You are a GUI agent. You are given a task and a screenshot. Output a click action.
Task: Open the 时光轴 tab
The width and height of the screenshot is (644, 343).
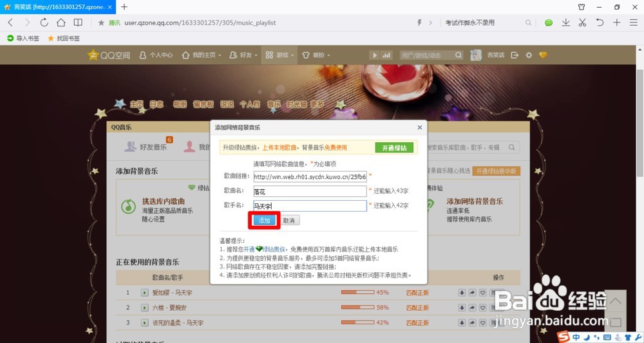click(x=296, y=104)
